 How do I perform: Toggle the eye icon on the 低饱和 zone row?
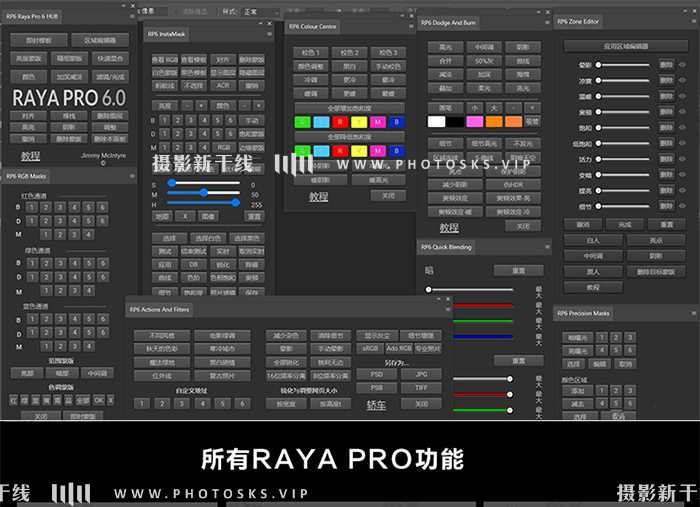tap(682, 143)
